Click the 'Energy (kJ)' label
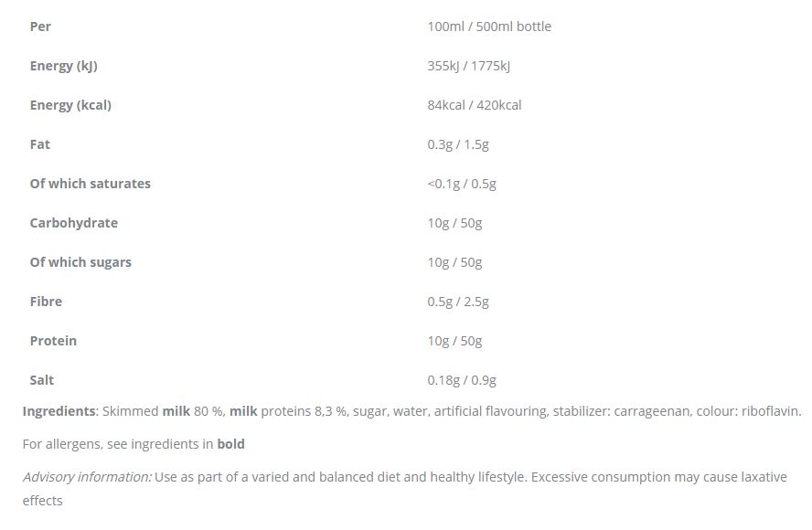 point(64,66)
